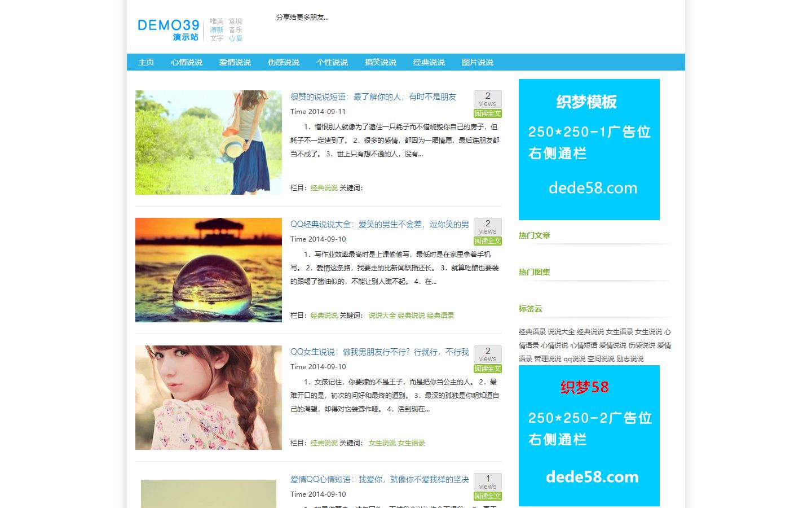The image size is (812, 508).
Task: Select 经典说说 in the blue navigation bar
Action: 429,62
